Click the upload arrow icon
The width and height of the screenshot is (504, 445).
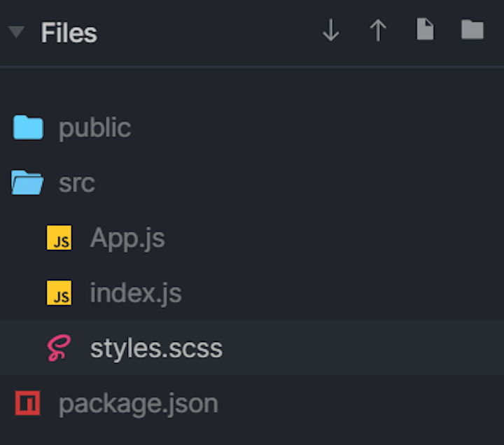coord(378,30)
